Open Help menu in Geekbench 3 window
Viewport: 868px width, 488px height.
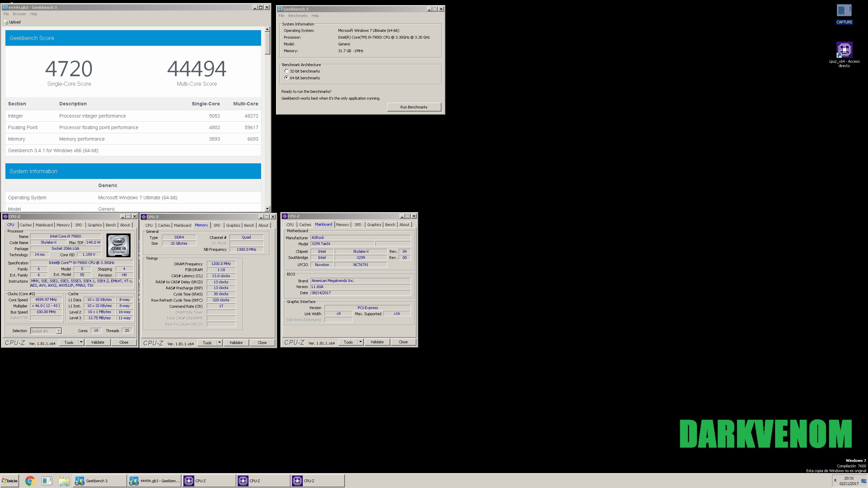click(315, 16)
